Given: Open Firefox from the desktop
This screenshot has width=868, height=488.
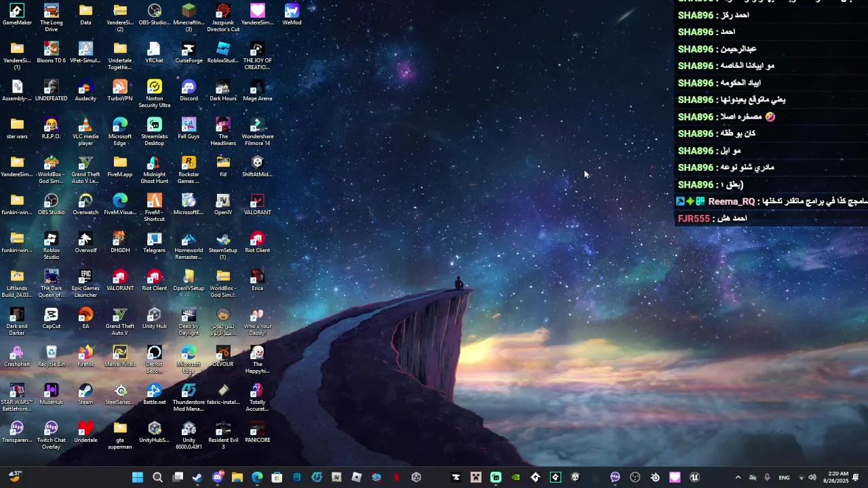Looking at the screenshot, I should 85,356.
